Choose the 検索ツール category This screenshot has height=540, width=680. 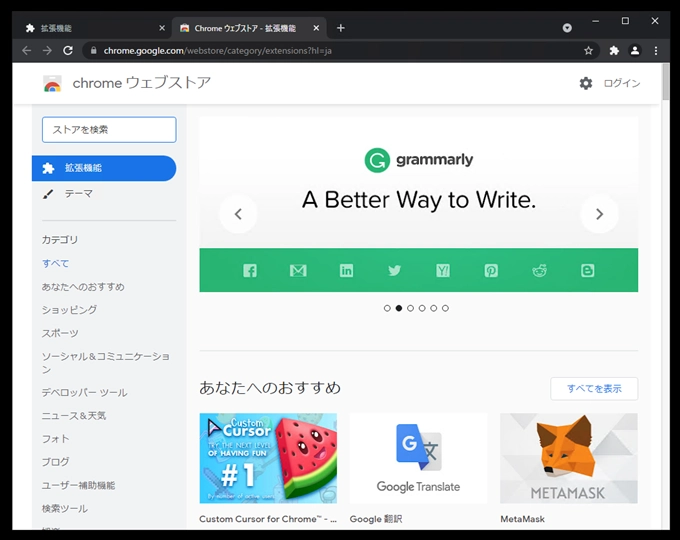tap(65, 509)
